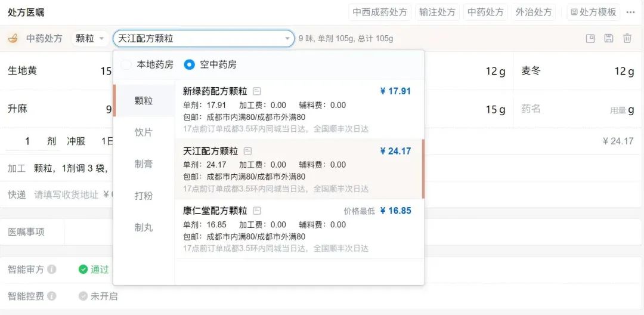Switch to 颗粒 category tab
The width and height of the screenshot is (644, 315).
pyautogui.click(x=144, y=101)
